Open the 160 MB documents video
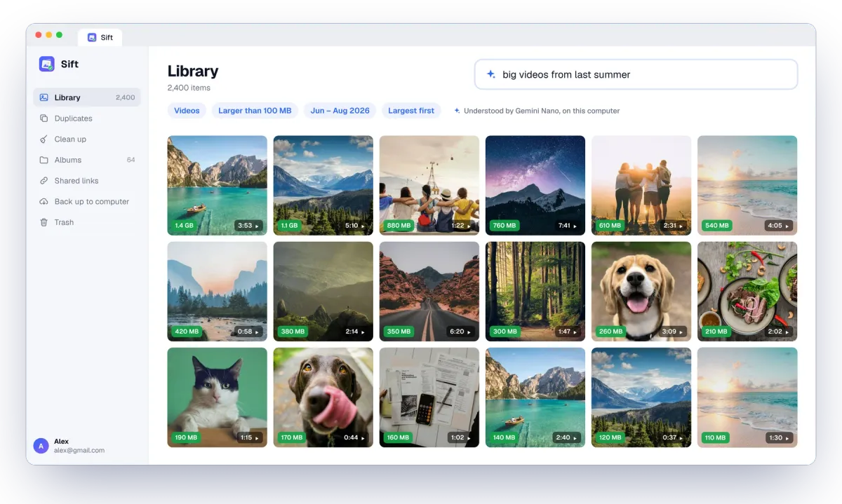 (429, 397)
